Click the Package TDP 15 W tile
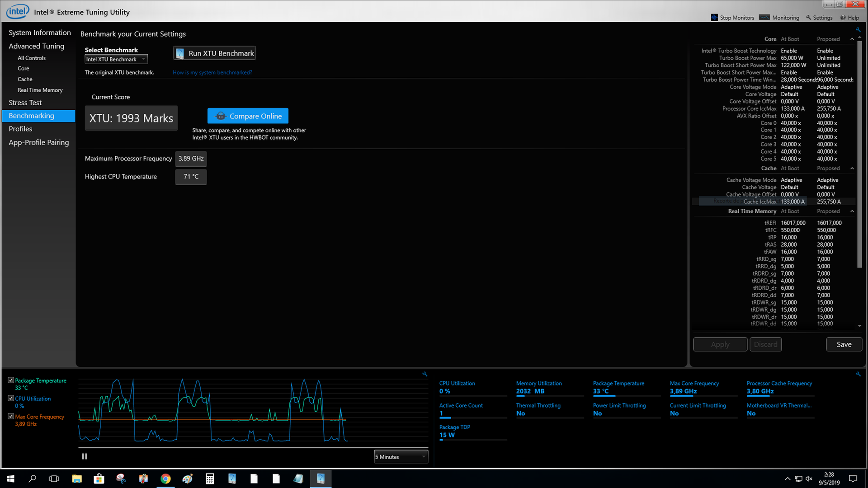Image resolution: width=868 pixels, height=488 pixels. 472,432
